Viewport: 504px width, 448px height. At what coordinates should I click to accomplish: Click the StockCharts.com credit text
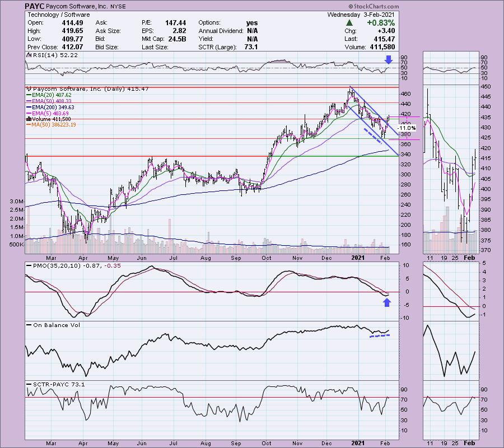[x=374, y=6]
